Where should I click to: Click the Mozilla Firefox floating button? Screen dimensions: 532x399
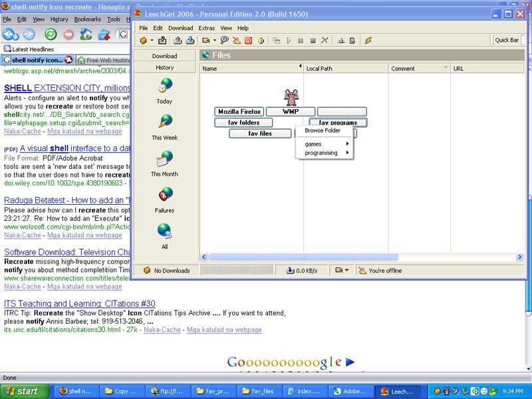click(x=239, y=112)
